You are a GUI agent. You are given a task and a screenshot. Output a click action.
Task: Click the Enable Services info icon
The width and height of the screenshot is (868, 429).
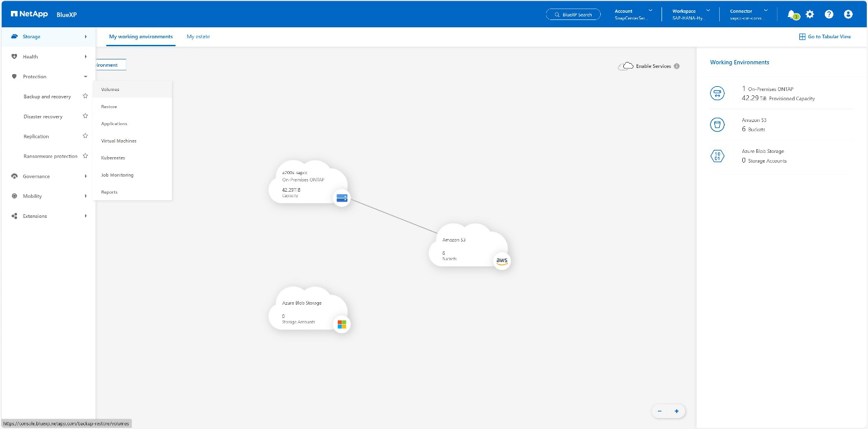click(677, 66)
